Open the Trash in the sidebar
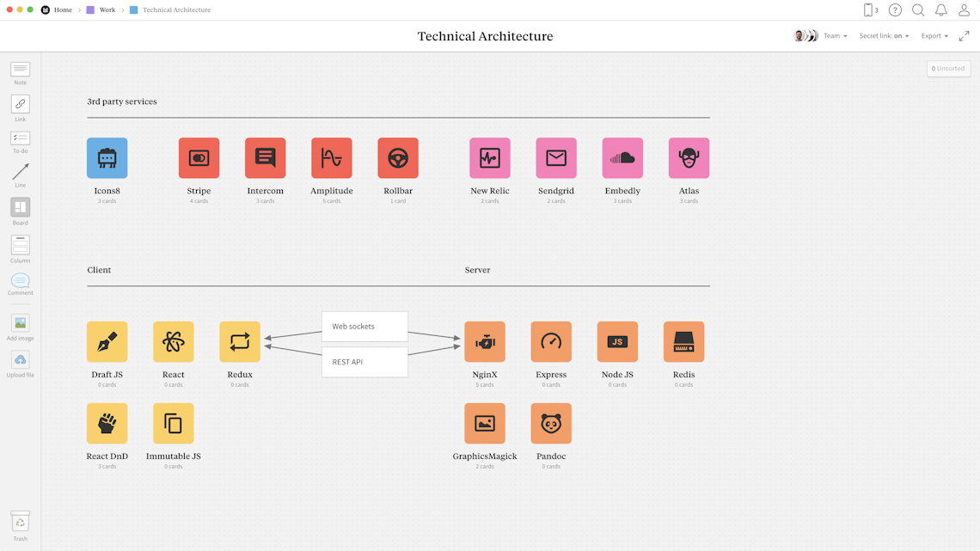980x551 pixels. 20,522
